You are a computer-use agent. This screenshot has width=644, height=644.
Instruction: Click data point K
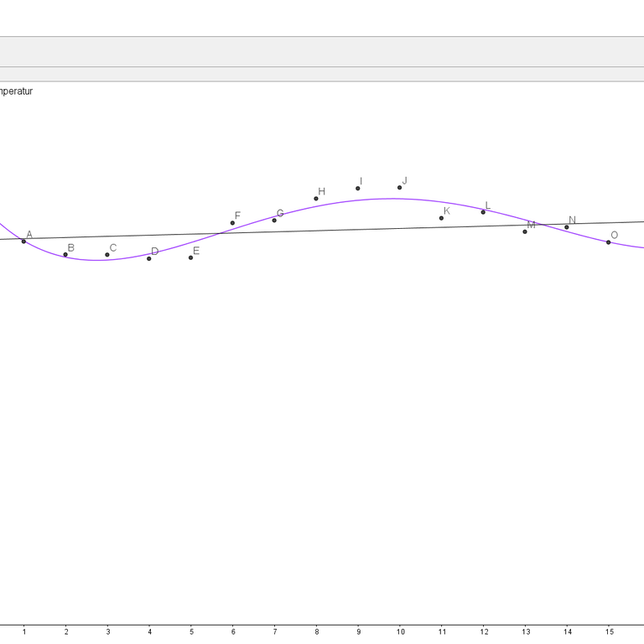coord(441,218)
